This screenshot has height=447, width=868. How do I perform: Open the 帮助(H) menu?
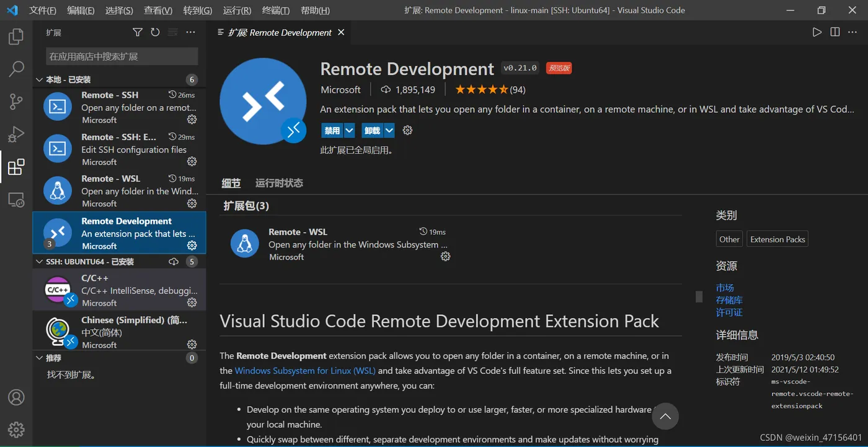coord(315,11)
